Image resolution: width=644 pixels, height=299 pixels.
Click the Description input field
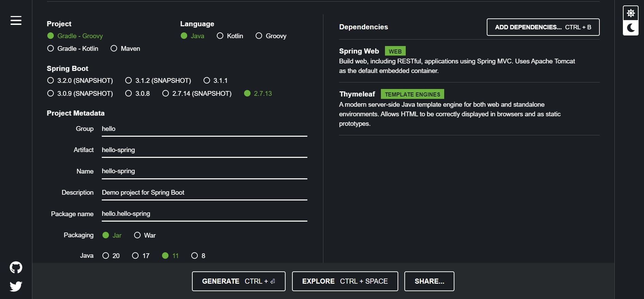pos(205,193)
